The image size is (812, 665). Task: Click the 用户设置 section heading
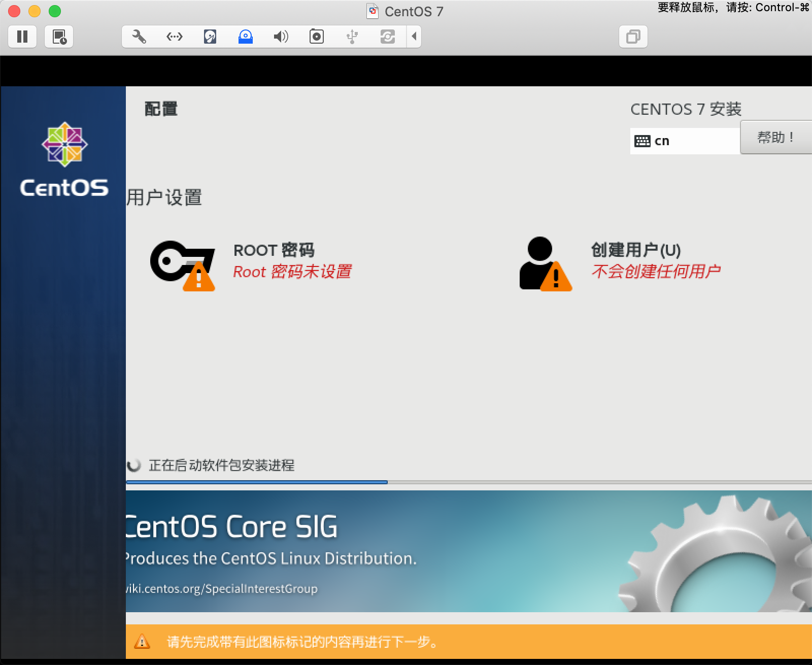point(164,197)
